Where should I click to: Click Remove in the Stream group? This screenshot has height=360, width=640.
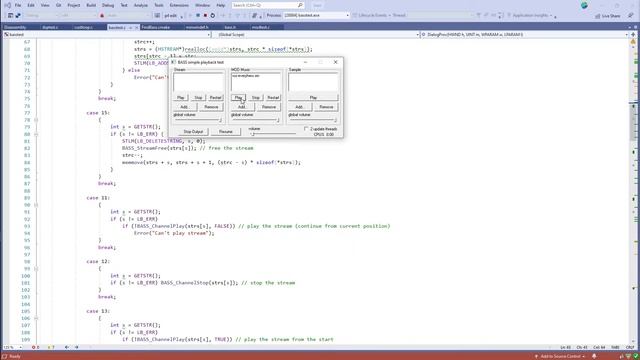[211, 107]
